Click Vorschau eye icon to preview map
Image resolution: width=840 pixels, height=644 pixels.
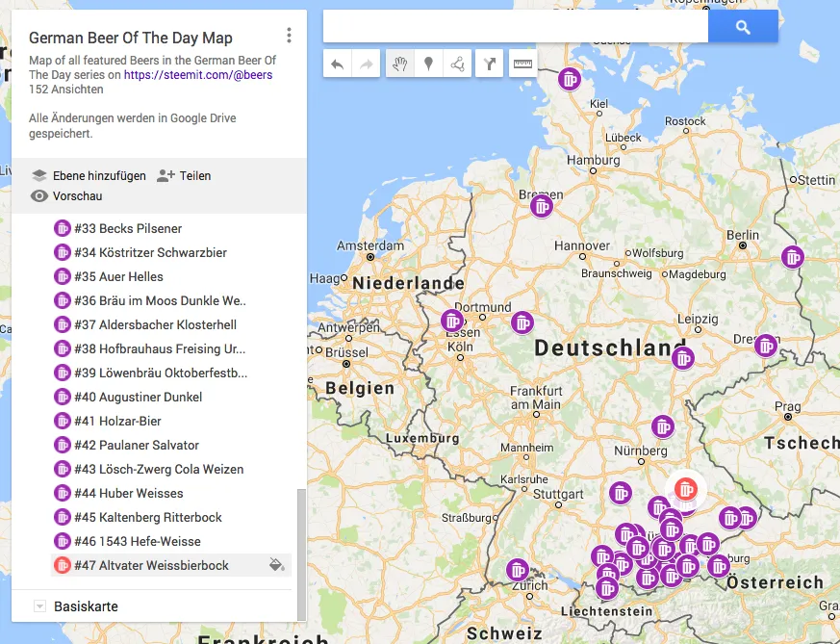point(39,196)
